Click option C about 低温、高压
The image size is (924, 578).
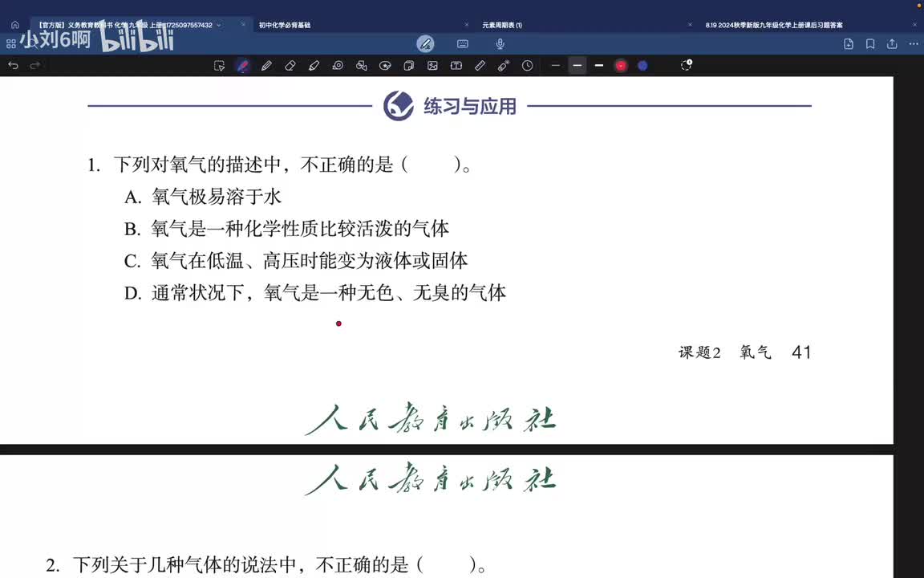point(296,260)
